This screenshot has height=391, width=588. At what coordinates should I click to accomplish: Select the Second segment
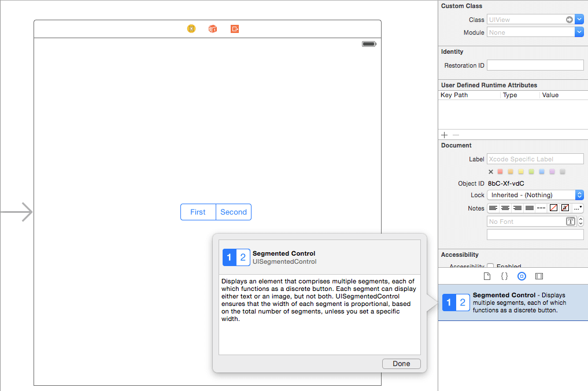pos(234,212)
